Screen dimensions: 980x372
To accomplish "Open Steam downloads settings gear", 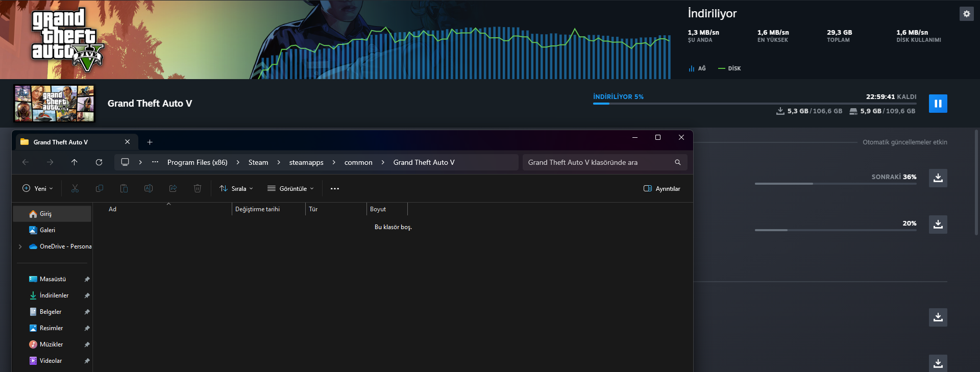I will pyautogui.click(x=966, y=14).
